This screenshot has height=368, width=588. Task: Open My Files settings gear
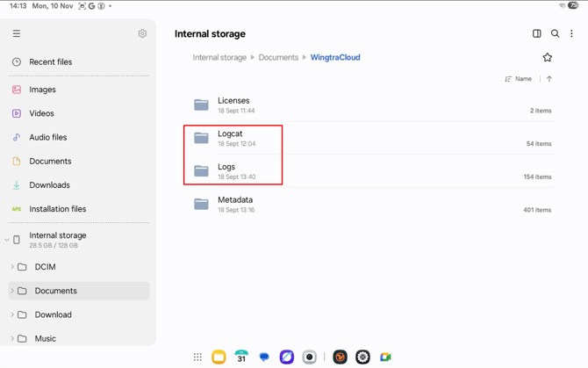tap(142, 33)
